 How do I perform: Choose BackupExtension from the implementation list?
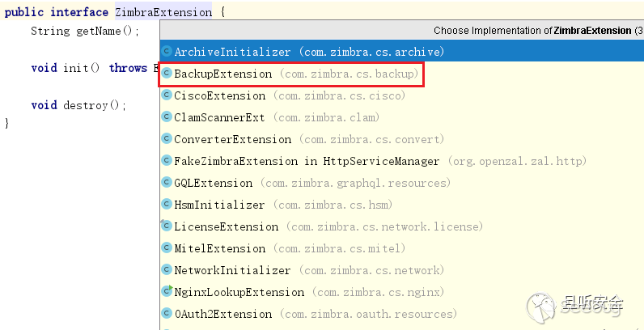tap(223, 74)
